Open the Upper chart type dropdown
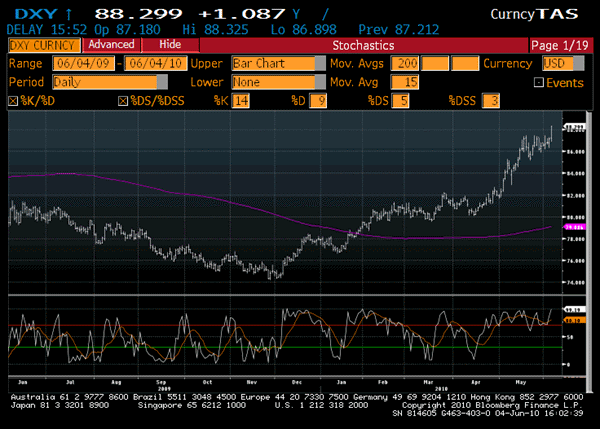The width and height of the screenshot is (600, 429). (273, 63)
